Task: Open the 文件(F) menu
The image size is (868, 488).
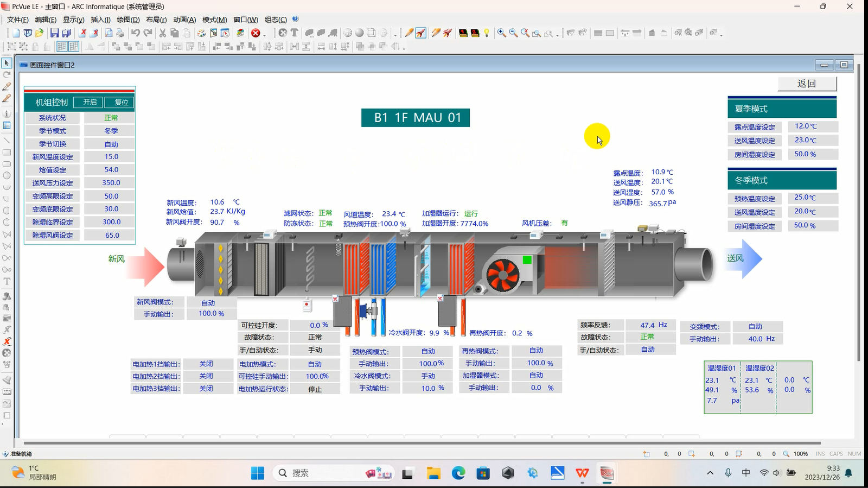Action: (17, 20)
